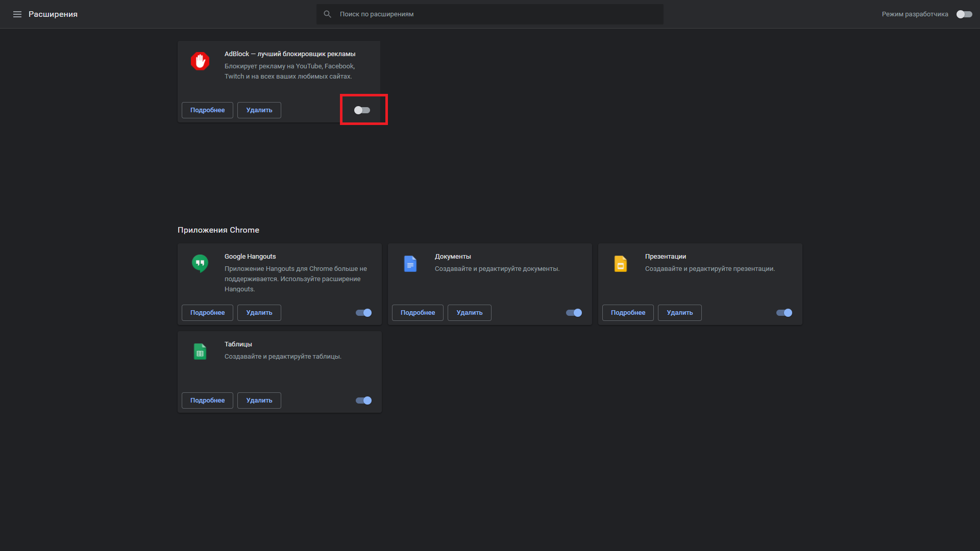Disable the Google Hangouts app toggle
The image size is (980, 551).
(363, 313)
